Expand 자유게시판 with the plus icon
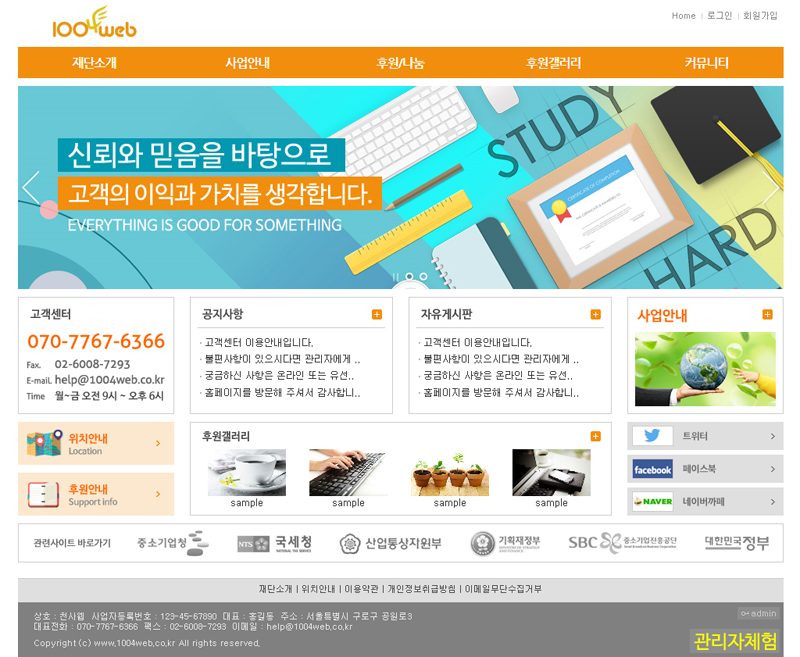This screenshot has width=800, height=657. [x=596, y=315]
